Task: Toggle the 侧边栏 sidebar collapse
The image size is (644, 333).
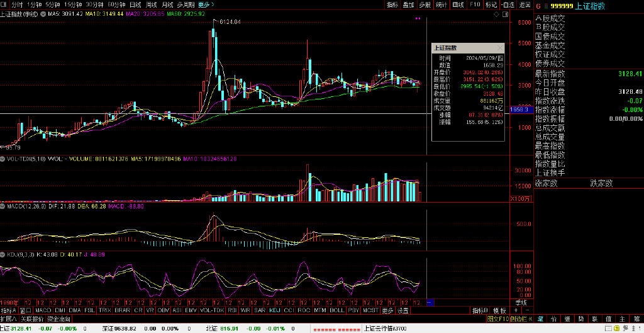Action: (x=521, y=319)
